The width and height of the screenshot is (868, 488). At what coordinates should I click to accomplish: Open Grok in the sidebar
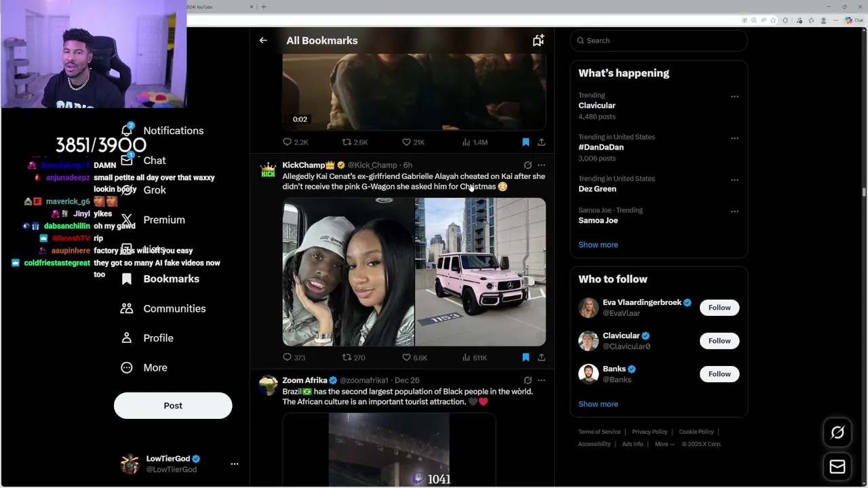point(144,190)
